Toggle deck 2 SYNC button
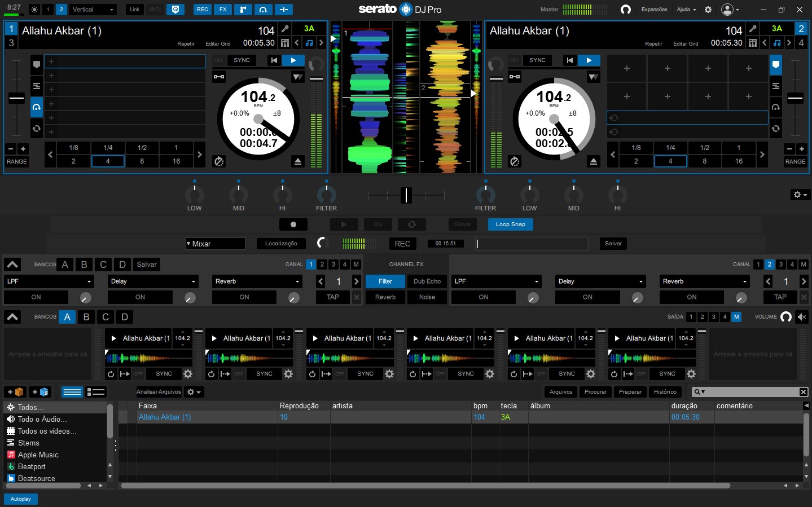 pyautogui.click(x=537, y=60)
